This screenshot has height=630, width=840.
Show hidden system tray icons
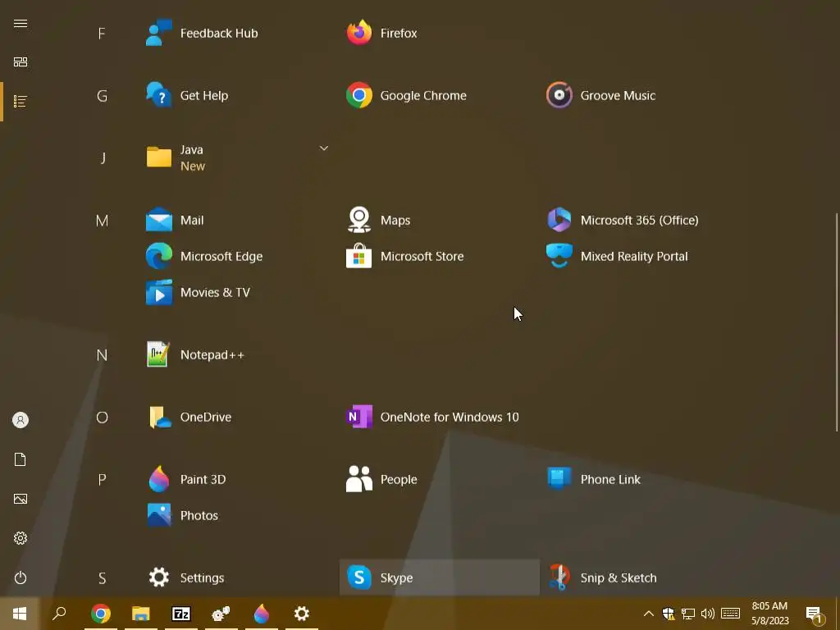648,614
